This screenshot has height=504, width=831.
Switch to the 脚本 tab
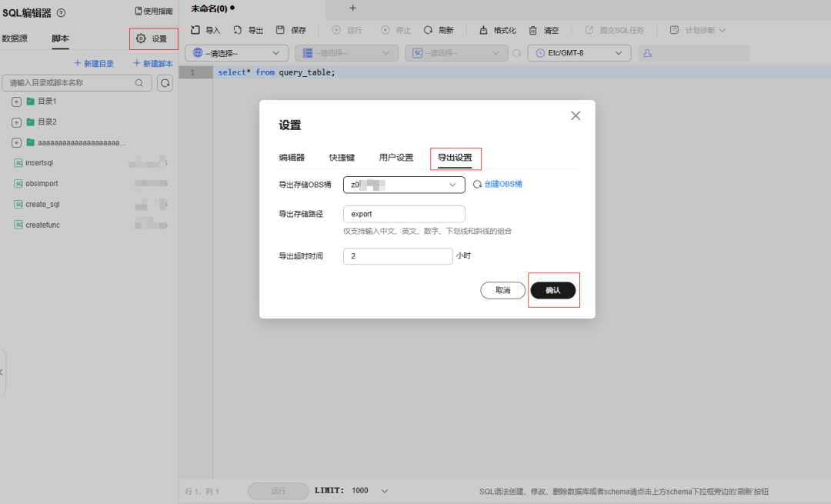pos(61,38)
